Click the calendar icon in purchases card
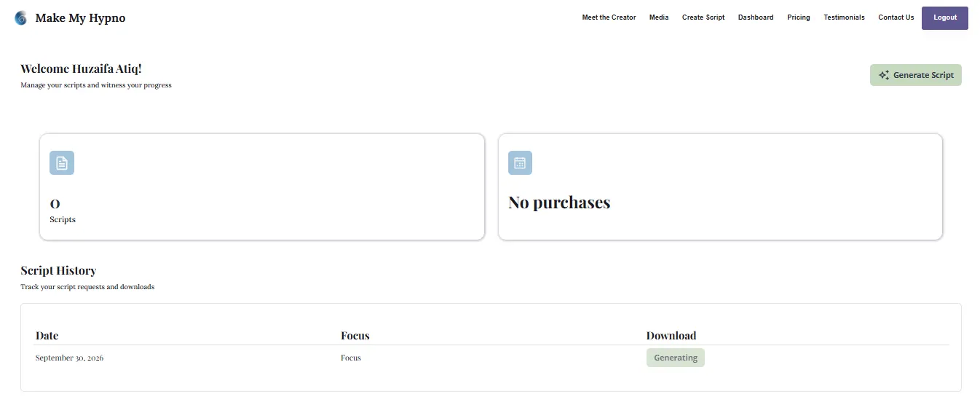 point(520,162)
